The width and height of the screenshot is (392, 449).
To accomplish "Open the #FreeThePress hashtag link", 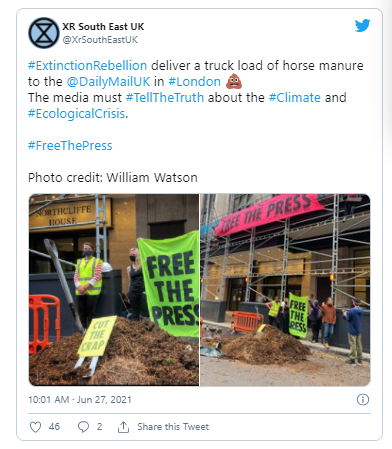I will [x=70, y=146].
